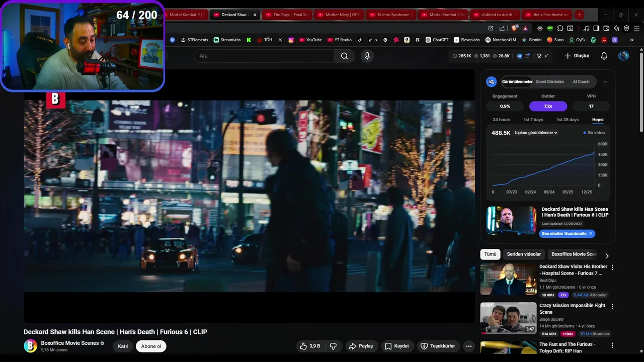Open the Suno bookmark

coord(555,40)
